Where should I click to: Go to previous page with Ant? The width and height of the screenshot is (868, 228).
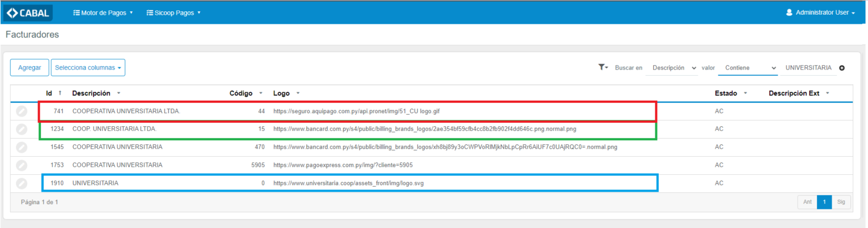(807, 202)
